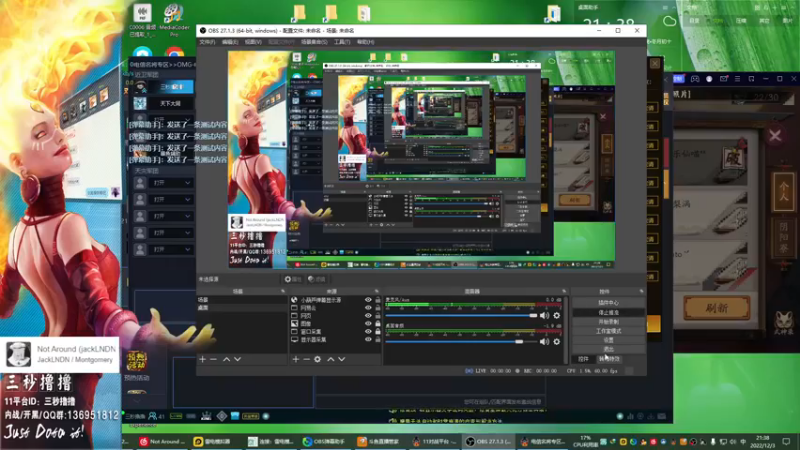Select the 窗口采集 source row
The height and width of the screenshot is (450, 800).
point(335,332)
